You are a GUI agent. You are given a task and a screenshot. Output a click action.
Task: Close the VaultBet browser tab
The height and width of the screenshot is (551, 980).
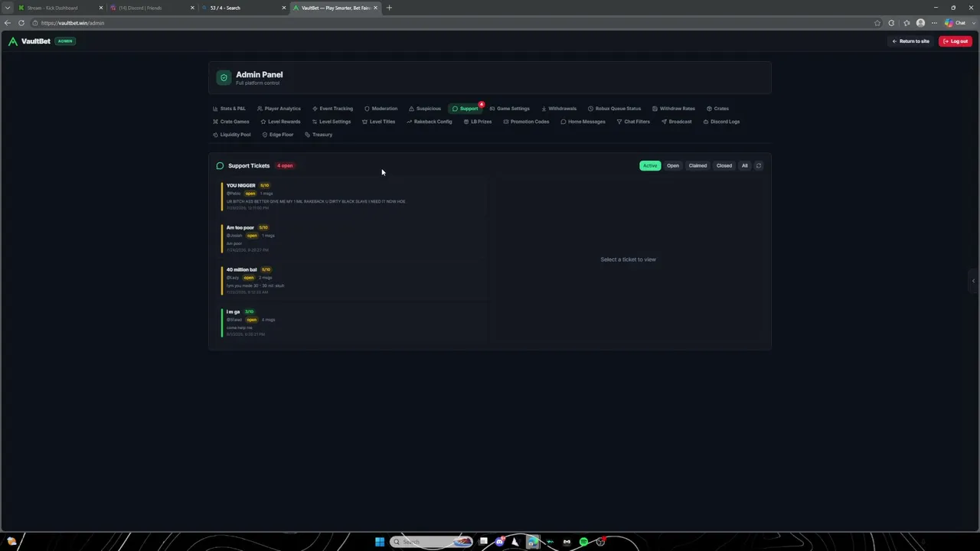375,8
